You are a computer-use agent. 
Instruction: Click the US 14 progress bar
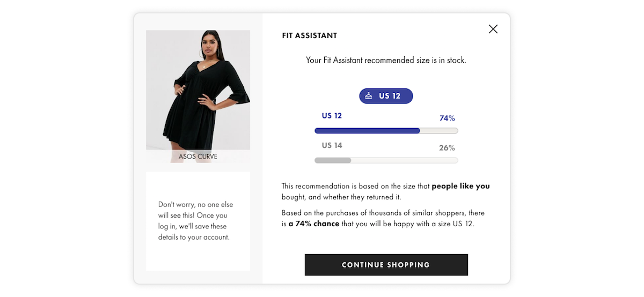point(386,160)
